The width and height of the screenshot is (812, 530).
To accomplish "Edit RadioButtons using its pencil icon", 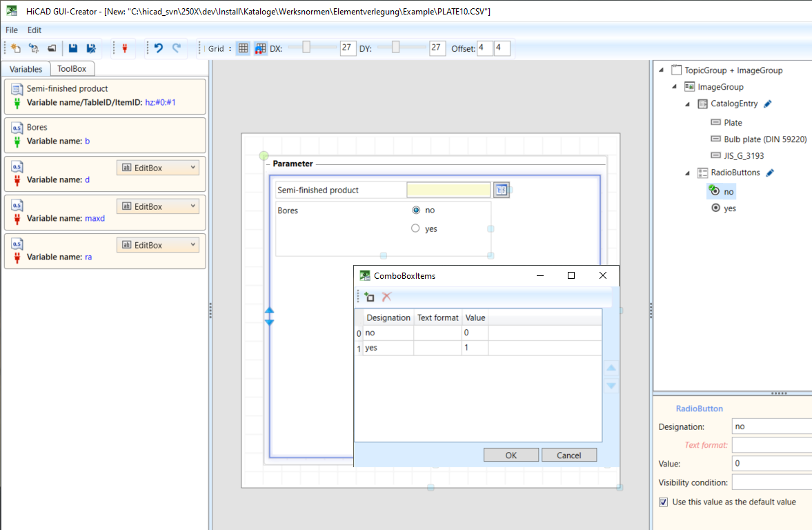I will tap(770, 173).
